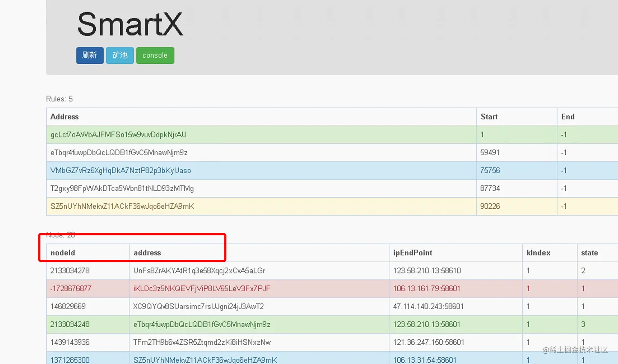Click endpoint 121.36.247.150:58601
This screenshot has width=618, height=364.
(x=429, y=342)
